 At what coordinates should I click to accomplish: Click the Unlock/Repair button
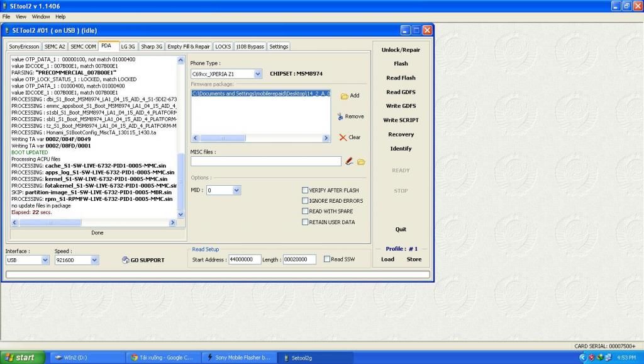(x=401, y=50)
